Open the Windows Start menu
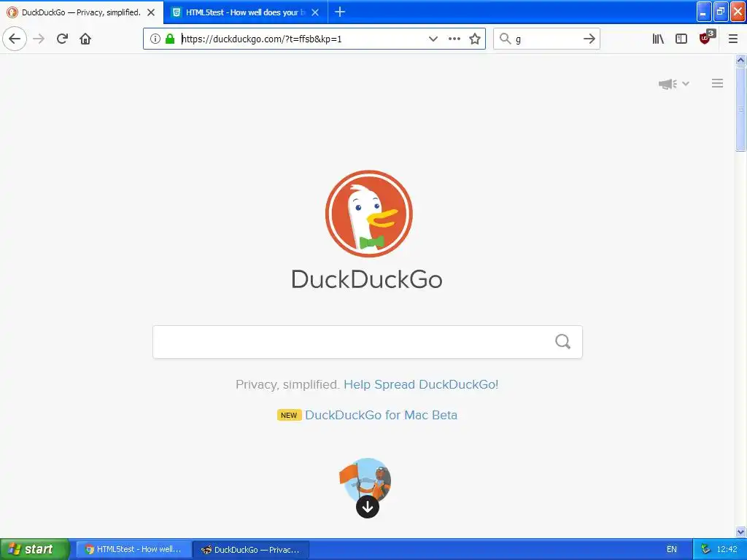 [x=34, y=549]
